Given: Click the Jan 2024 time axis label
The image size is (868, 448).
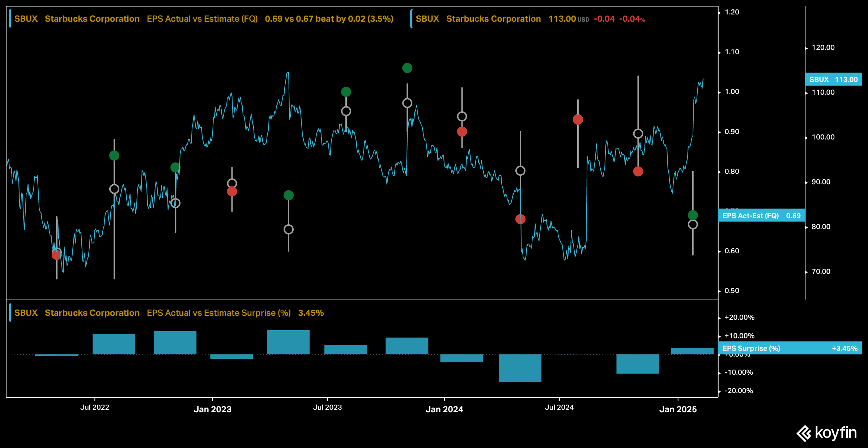Looking at the screenshot, I should [x=444, y=409].
